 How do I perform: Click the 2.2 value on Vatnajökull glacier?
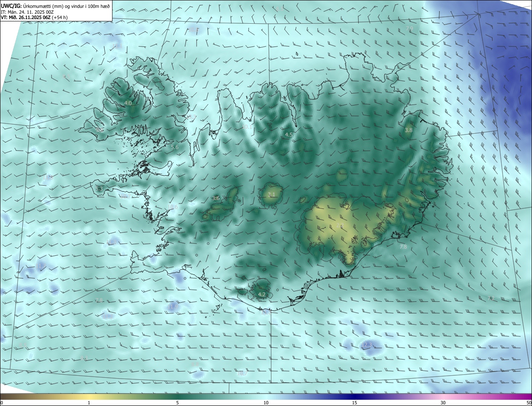[x=340, y=226]
